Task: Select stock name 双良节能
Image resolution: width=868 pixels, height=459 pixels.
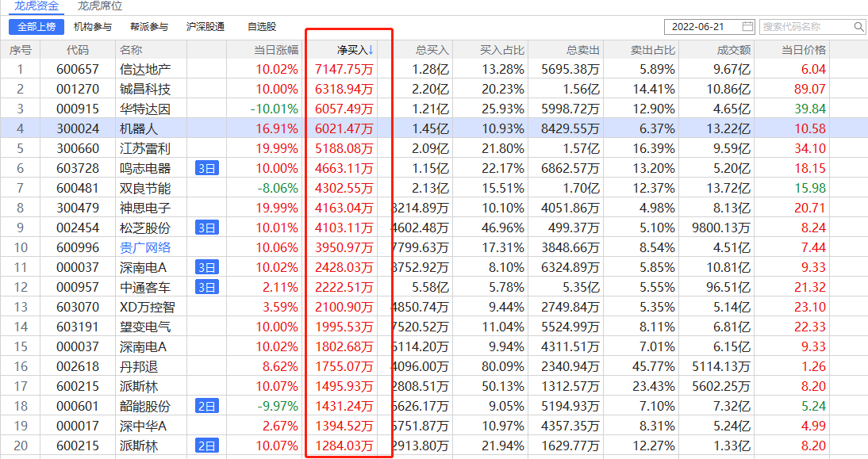Action: [x=145, y=188]
